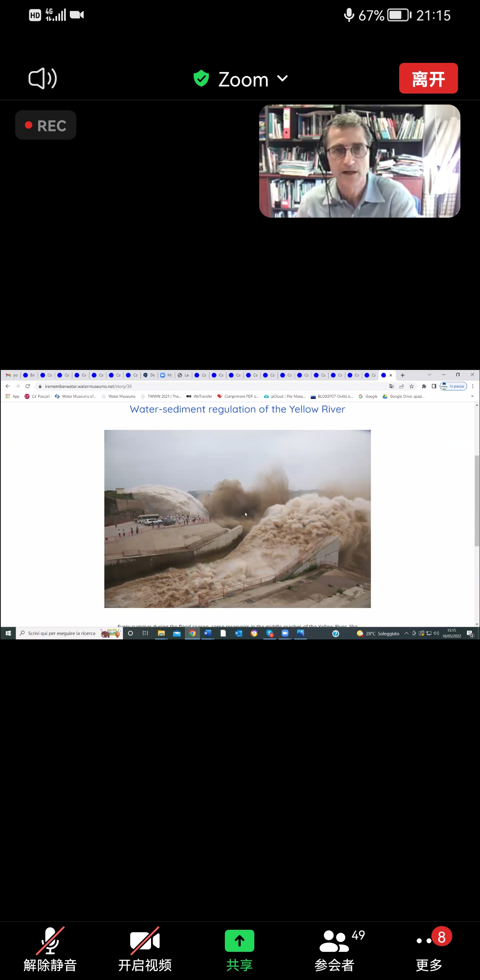Open the Chrome three-dot menu

point(473,386)
